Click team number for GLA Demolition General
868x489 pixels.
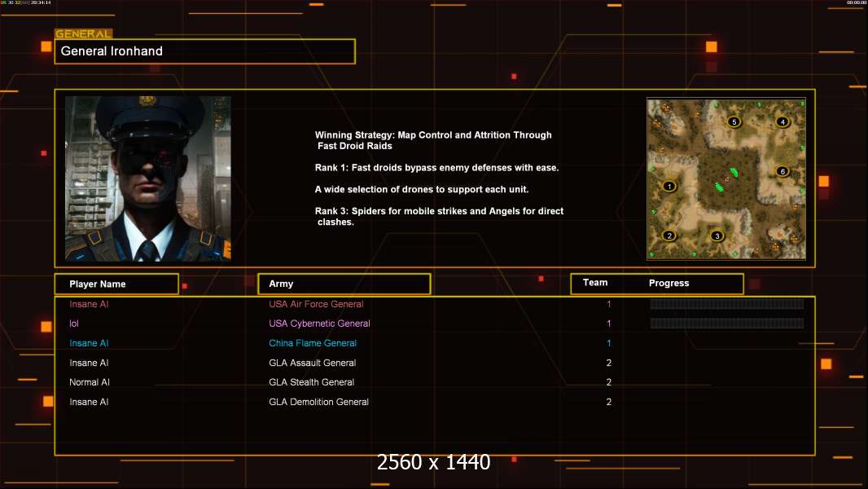609,402
